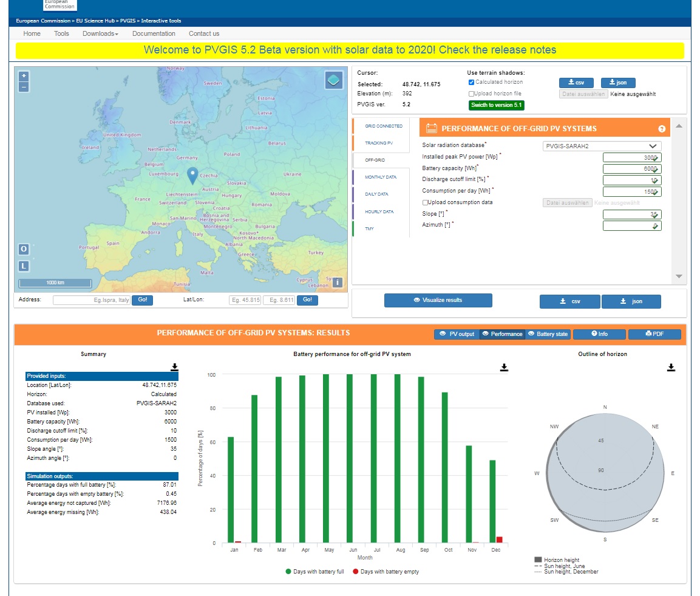Toggle PV output view
The height and width of the screenshot is (596, 700).
[457, 334]
